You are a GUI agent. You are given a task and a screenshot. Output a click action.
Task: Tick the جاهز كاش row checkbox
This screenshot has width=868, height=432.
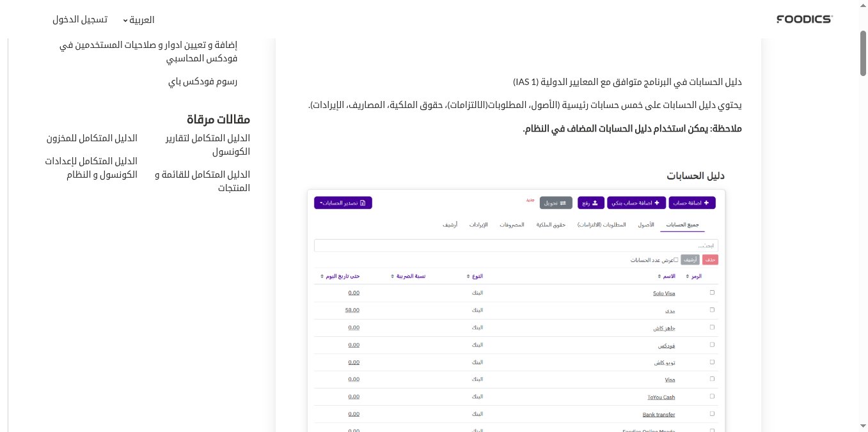point(712,327)
